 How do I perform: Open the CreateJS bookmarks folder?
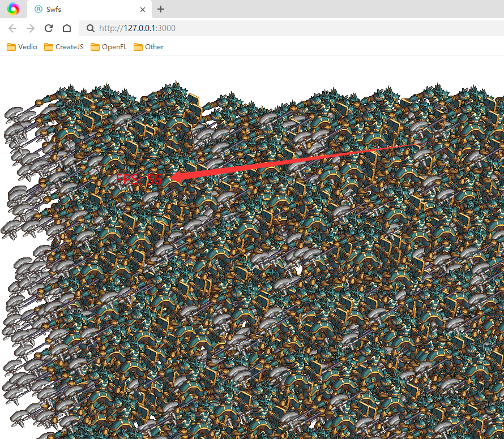pyautogui.click(x=64, y=47)
